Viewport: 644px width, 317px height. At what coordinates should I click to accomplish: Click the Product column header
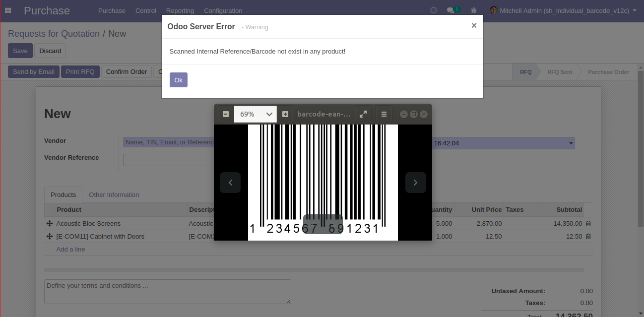tap(121, 210)
